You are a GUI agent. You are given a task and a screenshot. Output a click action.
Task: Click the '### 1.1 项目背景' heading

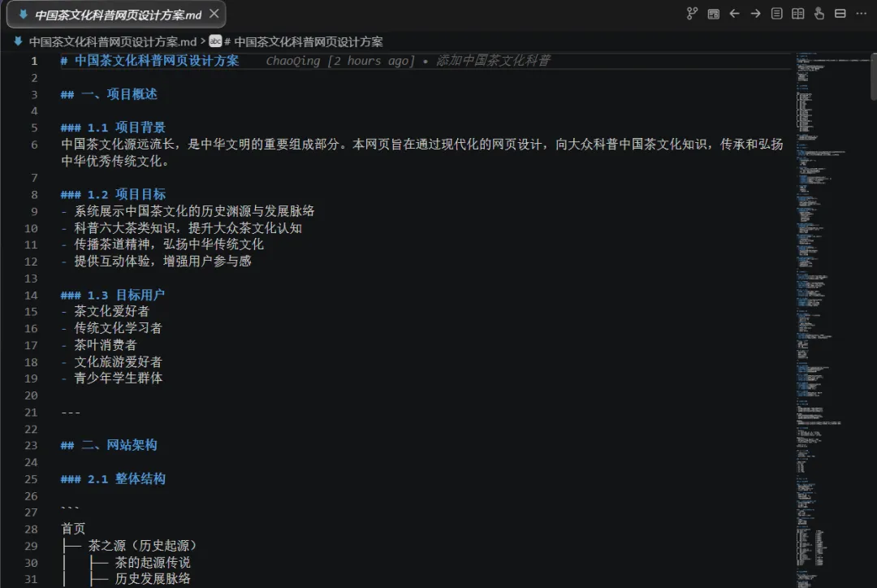(x=113, y=128)
